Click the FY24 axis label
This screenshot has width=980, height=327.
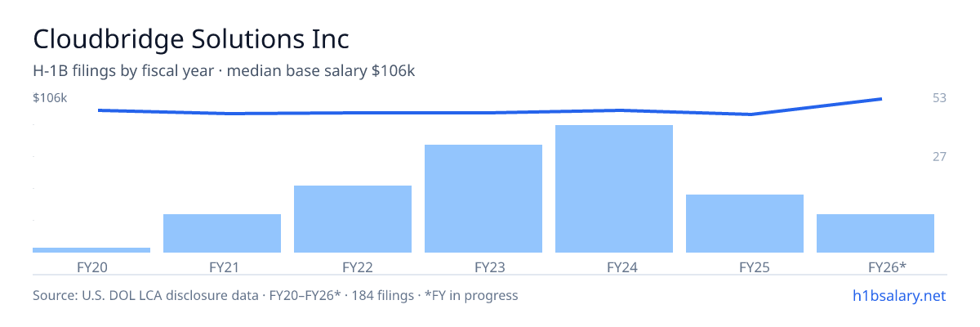[614, 267]
